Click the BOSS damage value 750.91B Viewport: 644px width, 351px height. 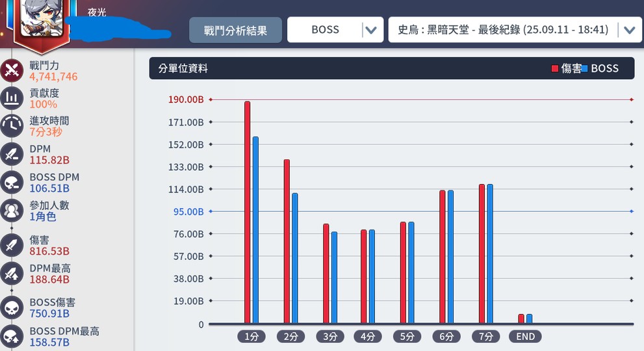point(49,313)
